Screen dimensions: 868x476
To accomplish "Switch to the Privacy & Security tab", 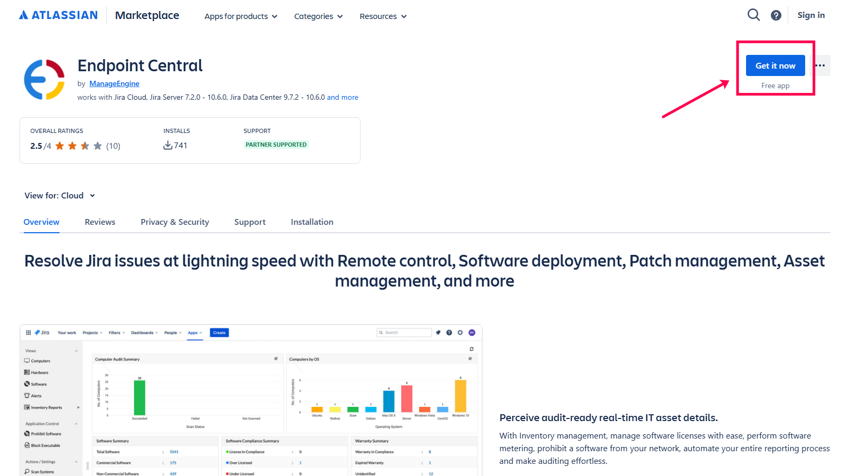I will click(x=175, y=222).
